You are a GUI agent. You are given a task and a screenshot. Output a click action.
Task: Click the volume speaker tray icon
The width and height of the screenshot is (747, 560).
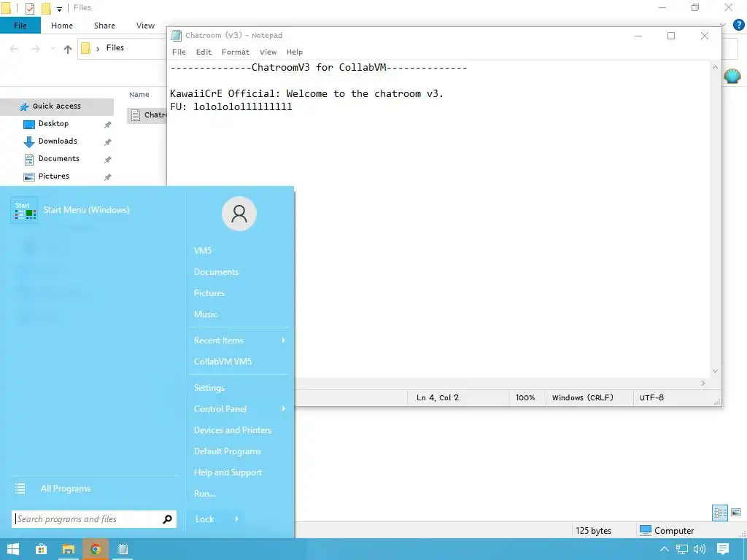pyautogui.click(x=700, y=549)
